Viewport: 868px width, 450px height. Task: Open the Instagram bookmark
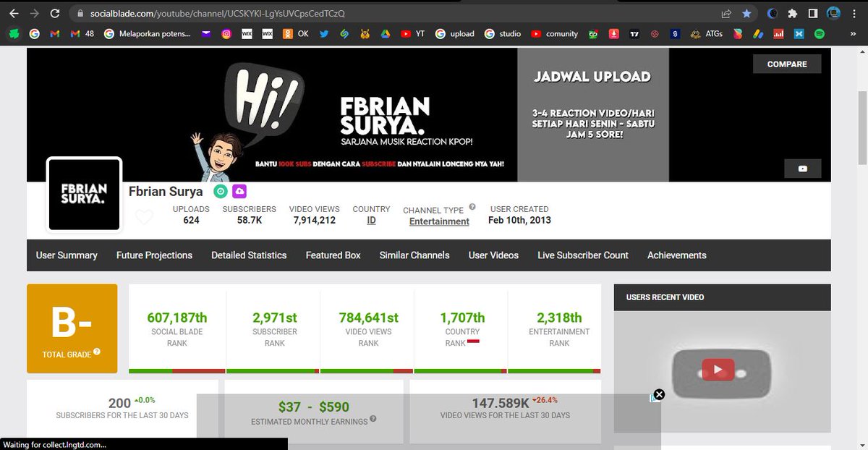coord(226,33)
